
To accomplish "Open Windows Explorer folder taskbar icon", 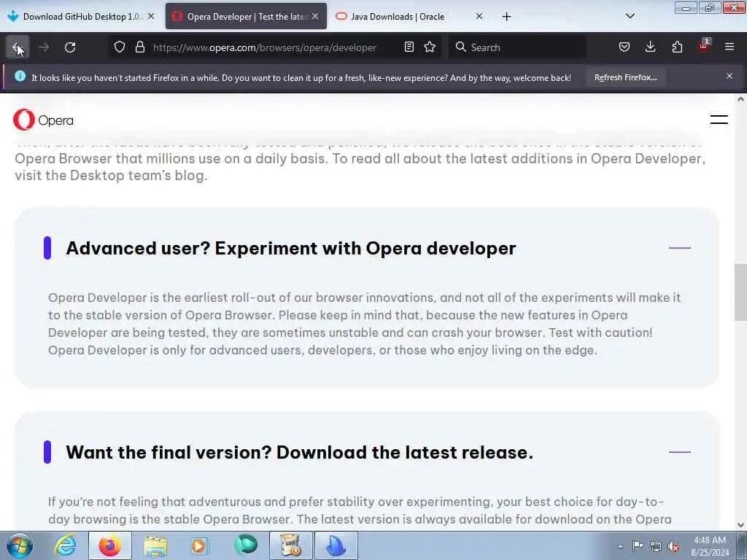I will click(155, 545).
